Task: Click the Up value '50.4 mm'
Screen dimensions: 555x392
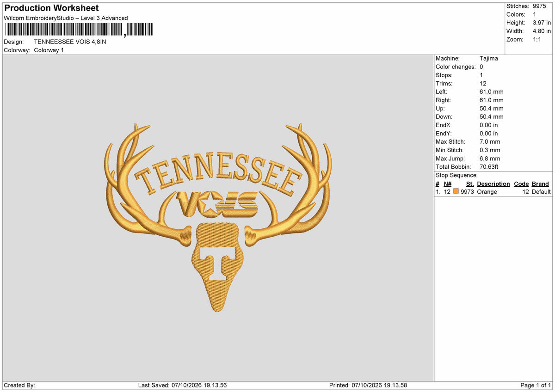Action: [492, 109]
